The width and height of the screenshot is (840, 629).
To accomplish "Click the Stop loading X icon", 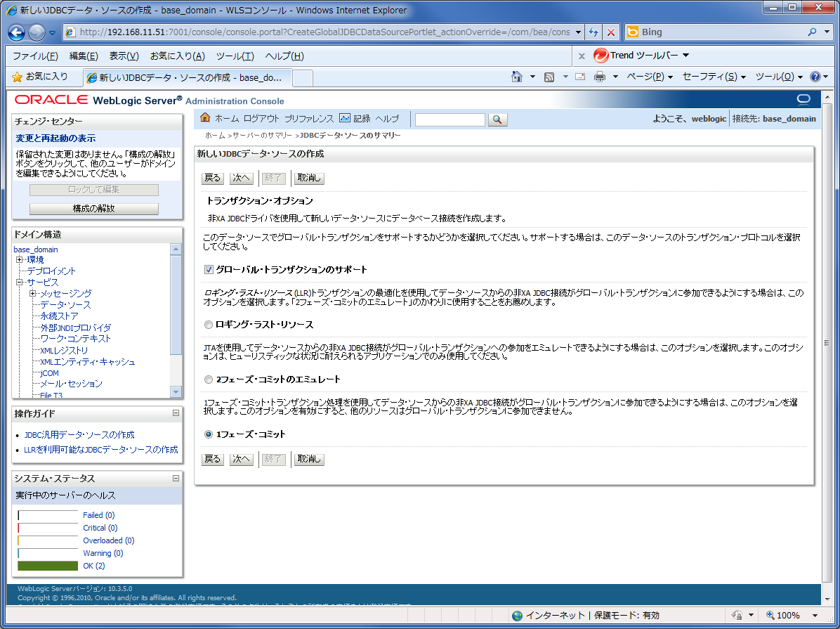I will click(611, 32).
